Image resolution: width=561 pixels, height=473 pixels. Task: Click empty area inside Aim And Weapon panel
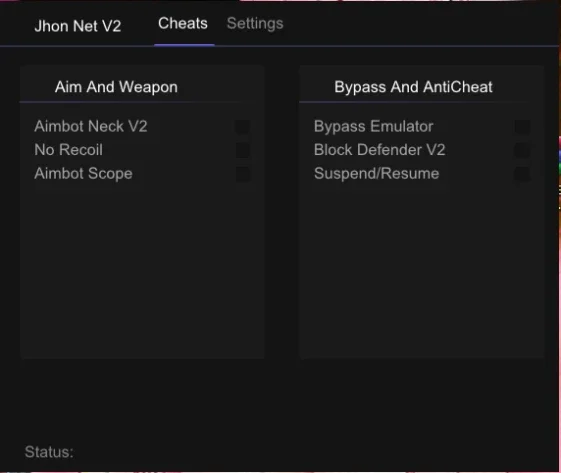[x=142, y=268]
